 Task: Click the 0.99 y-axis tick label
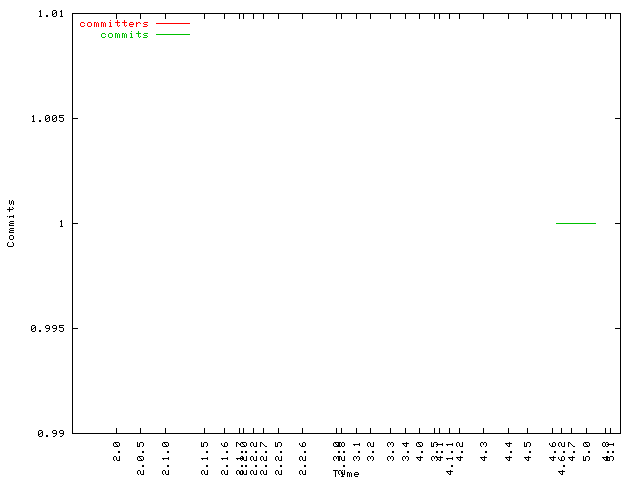tap(50, 433)
